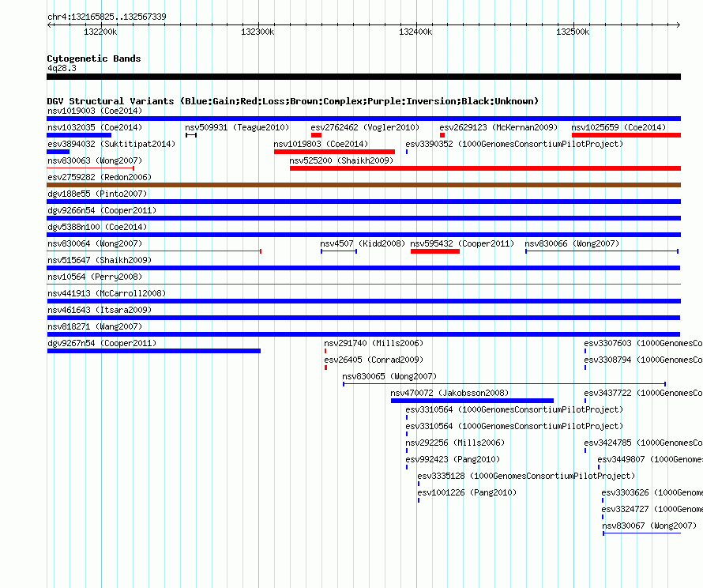The height and width of the screenshot is (588, 703).
Task: Click esv26405 (Conrad2009) label
Action: point(374,360)
